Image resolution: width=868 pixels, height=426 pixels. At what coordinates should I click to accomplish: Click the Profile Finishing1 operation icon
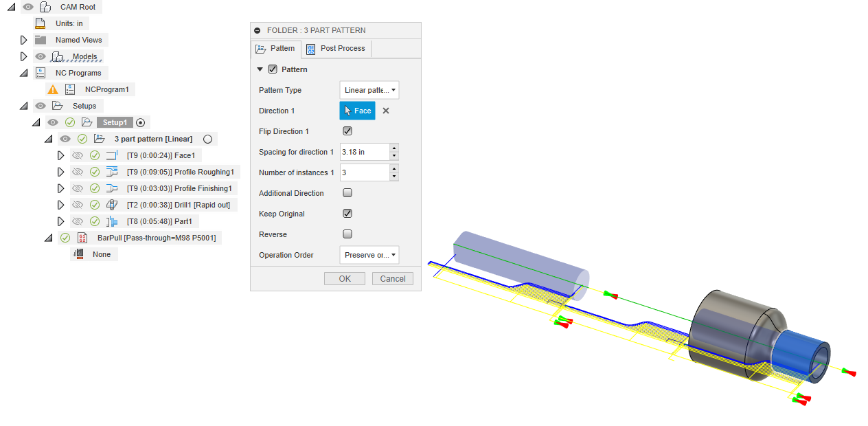tap(112, 188)
